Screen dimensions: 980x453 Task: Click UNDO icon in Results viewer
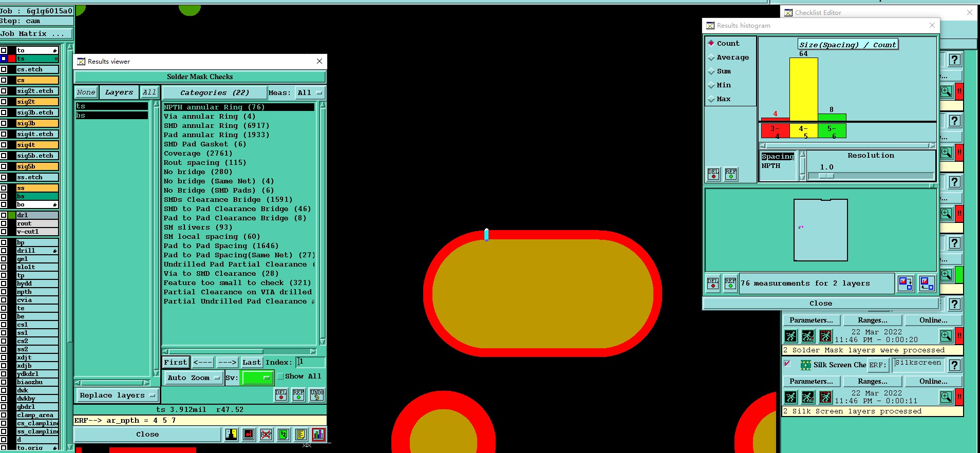tap(317, 395)
